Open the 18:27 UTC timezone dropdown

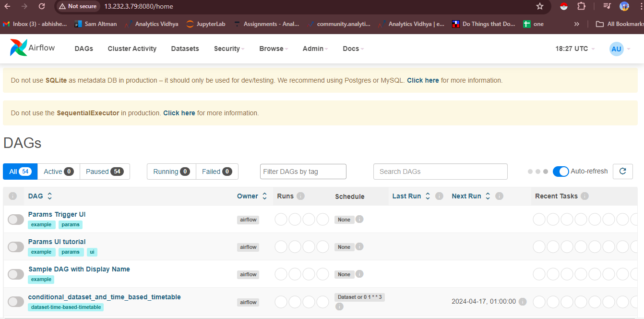point(575,49)
